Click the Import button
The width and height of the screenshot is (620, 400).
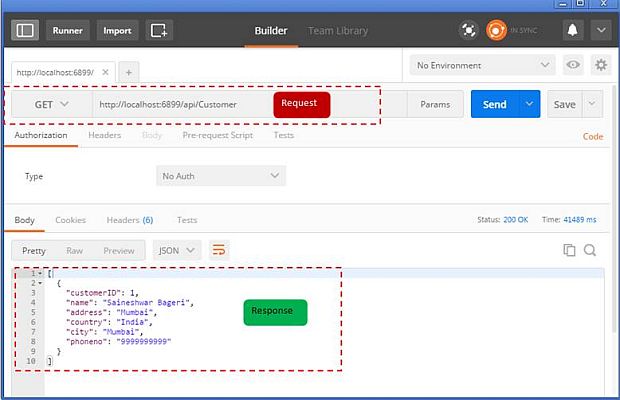click(117, 30)
